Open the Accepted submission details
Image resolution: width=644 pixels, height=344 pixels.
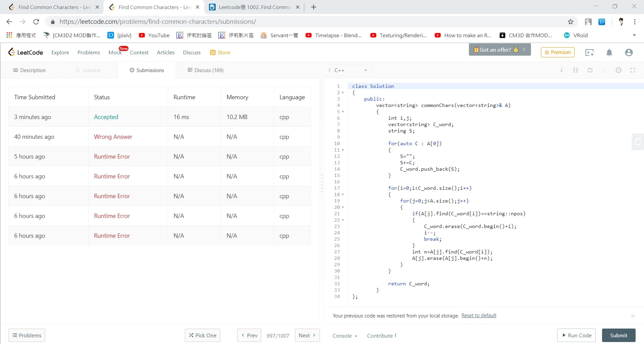(x=106, y=117)
